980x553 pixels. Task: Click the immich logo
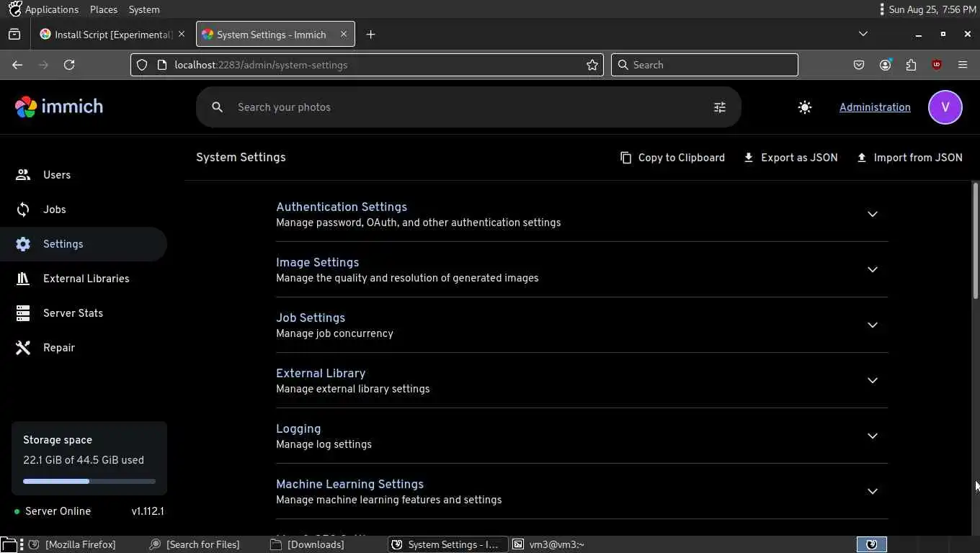point(59,107)
